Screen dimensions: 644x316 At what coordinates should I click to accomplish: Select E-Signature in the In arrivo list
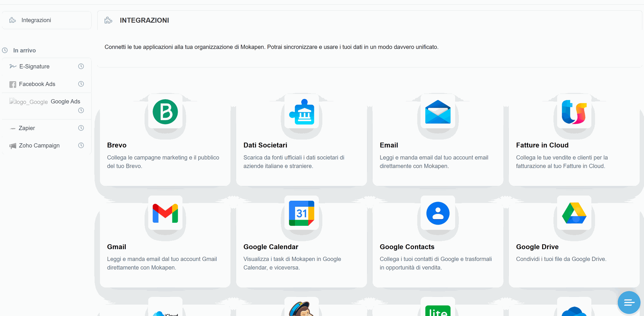click(x=46, y=66)
